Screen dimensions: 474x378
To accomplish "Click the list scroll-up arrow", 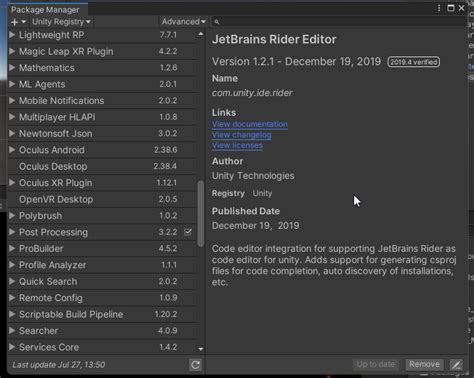I will coord(200,34).
